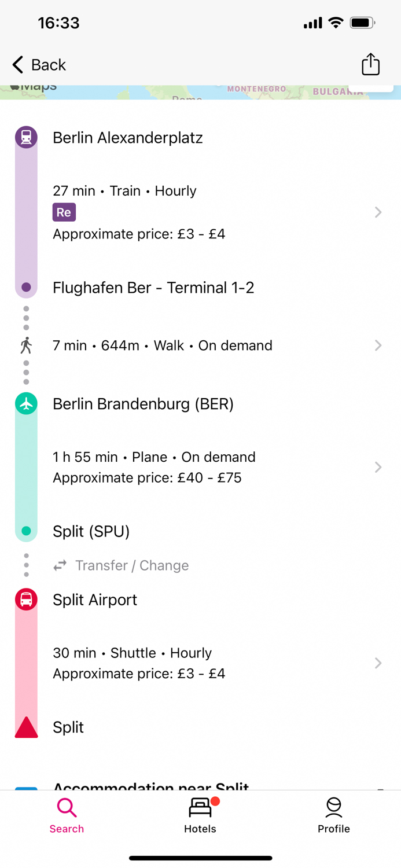
Task: Expand the train leg details chevron
Action: coord(378,212)
